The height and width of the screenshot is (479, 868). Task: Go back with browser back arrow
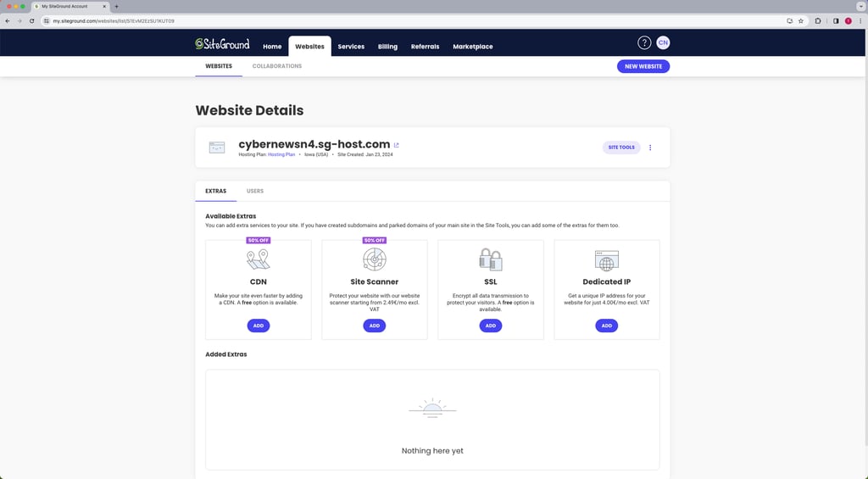point(7,21)
